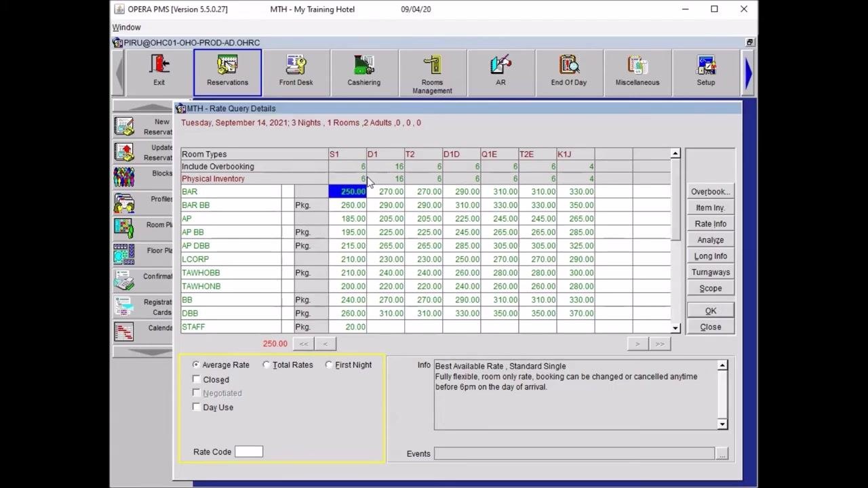This screenshot has width=868, height=488.
Task: Click Info box scroll down arrow
Action: tap(722, 424)
